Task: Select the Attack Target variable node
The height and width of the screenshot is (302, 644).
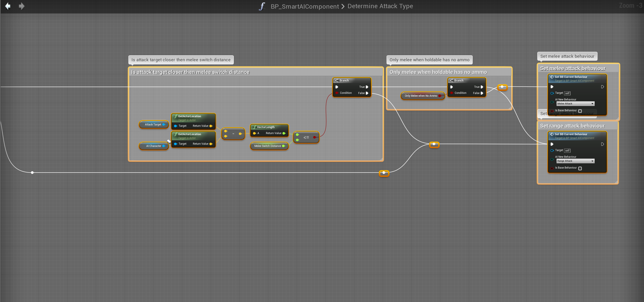Action: [153, 124]
